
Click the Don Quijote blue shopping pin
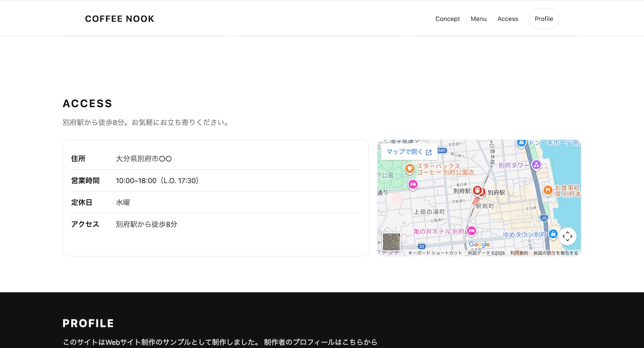(521, 142)
